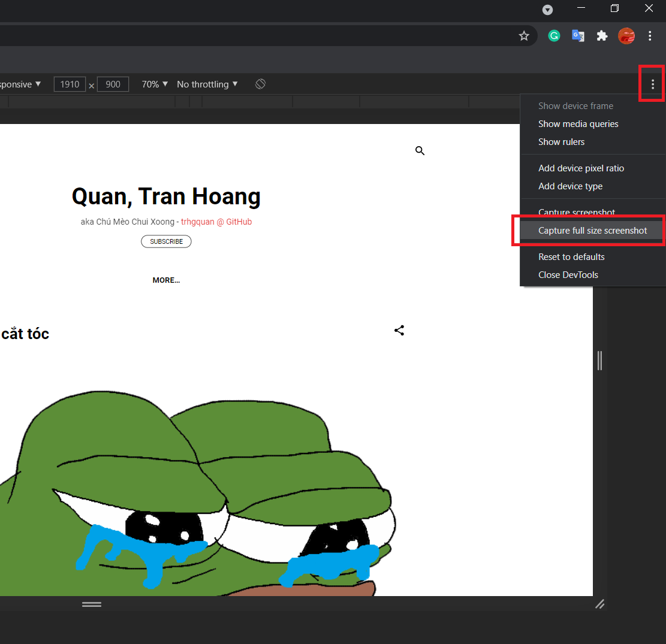
Task: Grab the bottom viewport resize handle
Action: 91,604
